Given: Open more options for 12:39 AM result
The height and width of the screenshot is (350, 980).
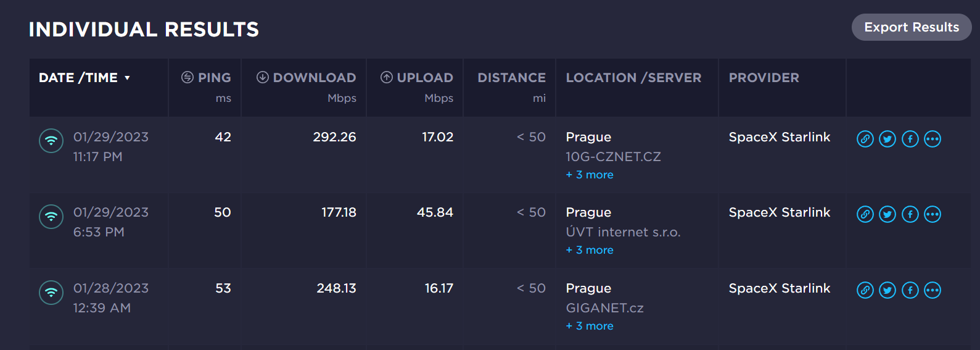Looking at the screenshot, I should tap(933, 290).
